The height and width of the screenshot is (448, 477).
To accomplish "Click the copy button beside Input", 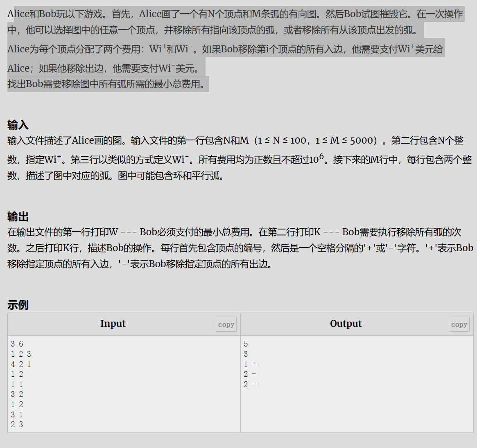I will [x=226, y=324].
